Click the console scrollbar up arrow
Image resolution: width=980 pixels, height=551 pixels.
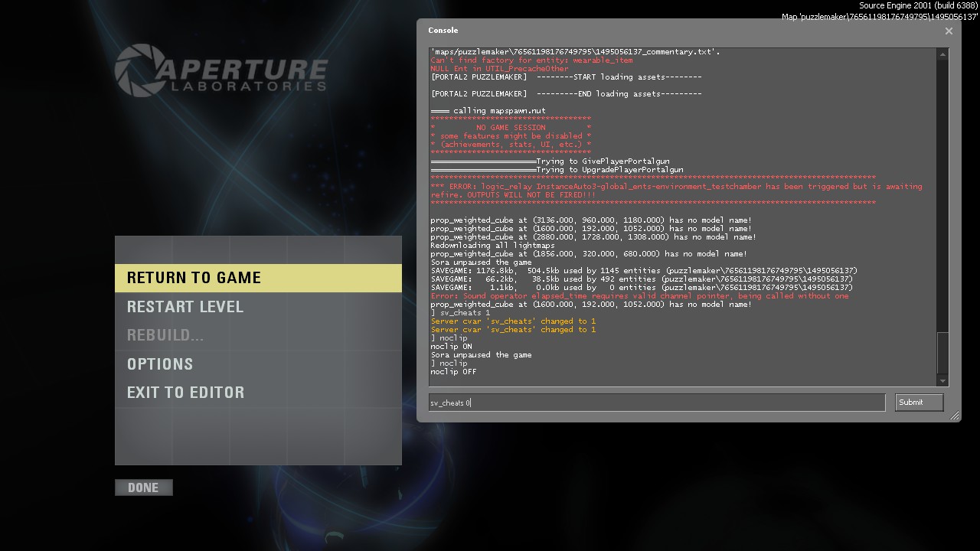[x=943, y=54]
